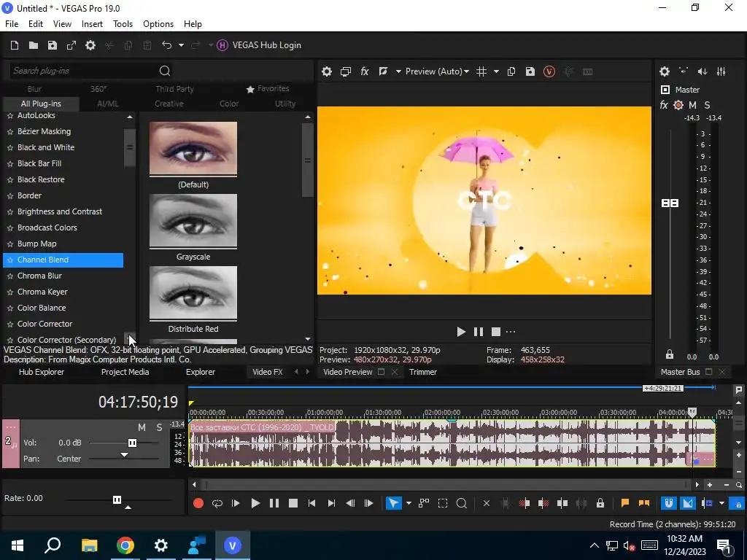Image resolution: width=747 pixels, height=560 pixels.
Task: Save snapshot to file icon
Action: (x=530, y=71)
